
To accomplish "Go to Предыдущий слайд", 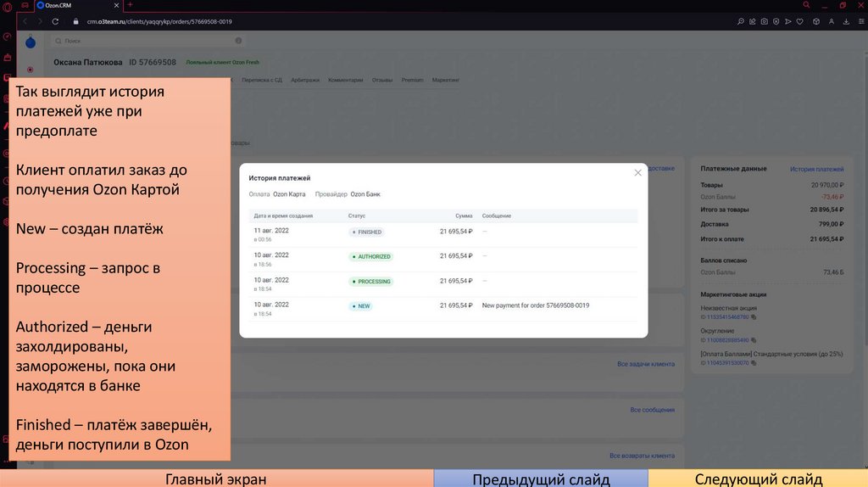I will (x=541, y=479).
